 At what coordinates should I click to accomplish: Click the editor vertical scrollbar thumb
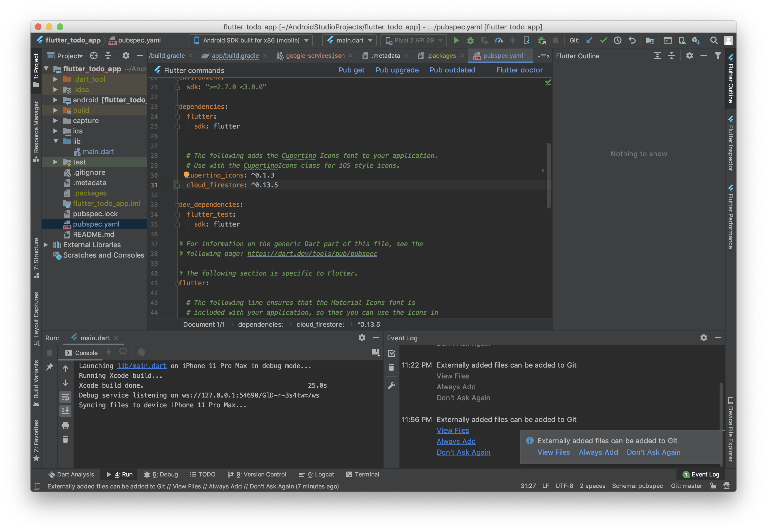pyautogui.click(x=548, y=175)
